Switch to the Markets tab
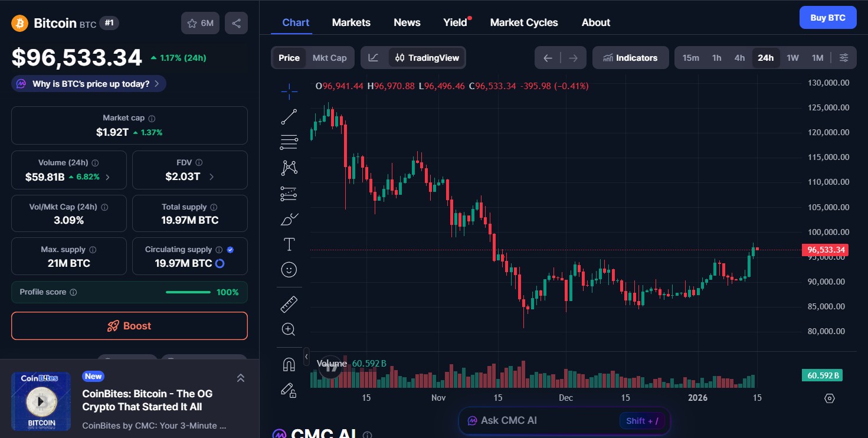Image resolution: width=868 pixels, height=438 pixels. point(351,22)
